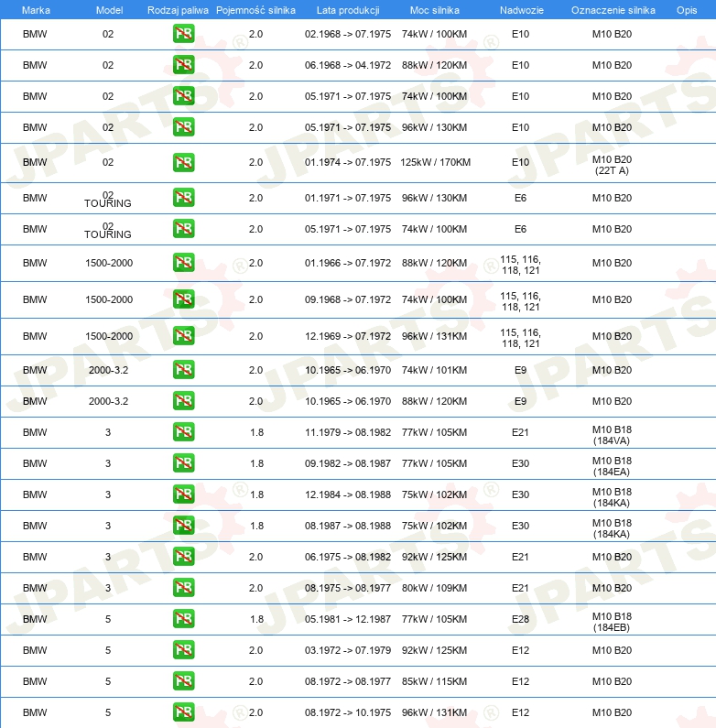The image size is (716, 728).
Task: Select the M10 B18 (184VA) engine code cell
Action: click(x=612, y=435)
